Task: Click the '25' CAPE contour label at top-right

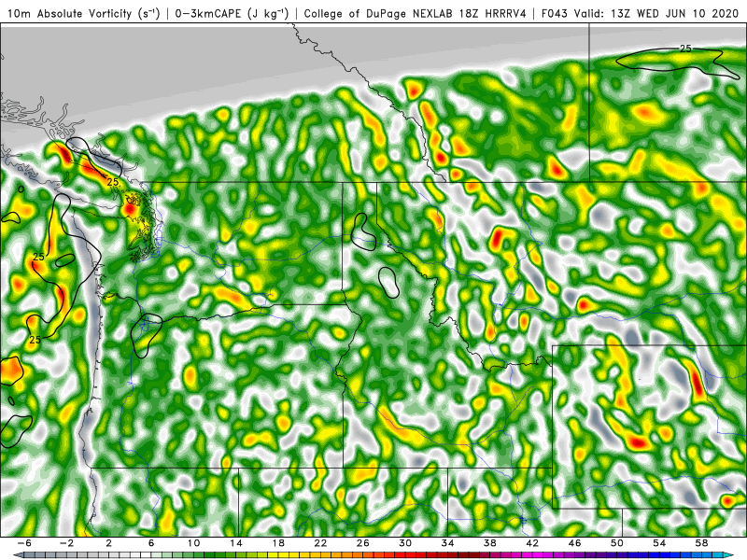Action: tap(685, 49)
